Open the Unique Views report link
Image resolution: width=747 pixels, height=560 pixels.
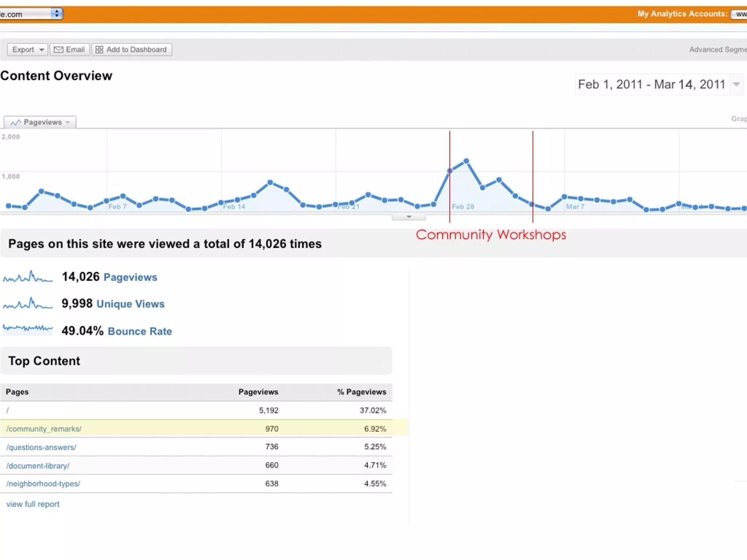[130, 304]
